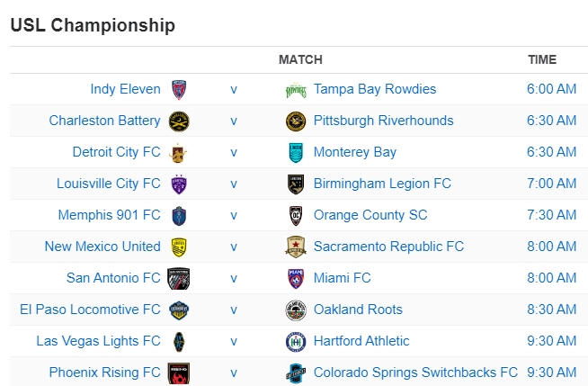The width and height of the screenshot is (588, 386).
Task: Click the El Paso Locomotive FC link
Action: click(x=90, y=310)
